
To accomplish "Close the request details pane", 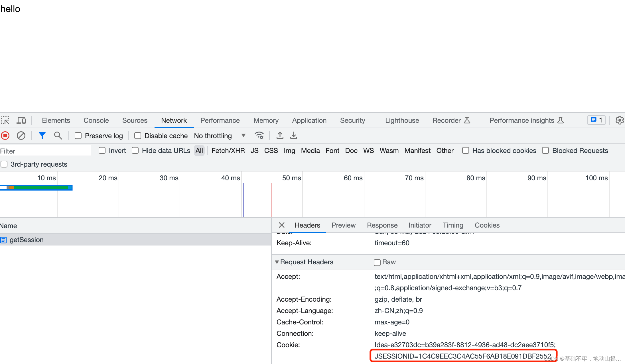I will (x=281, y=225).
